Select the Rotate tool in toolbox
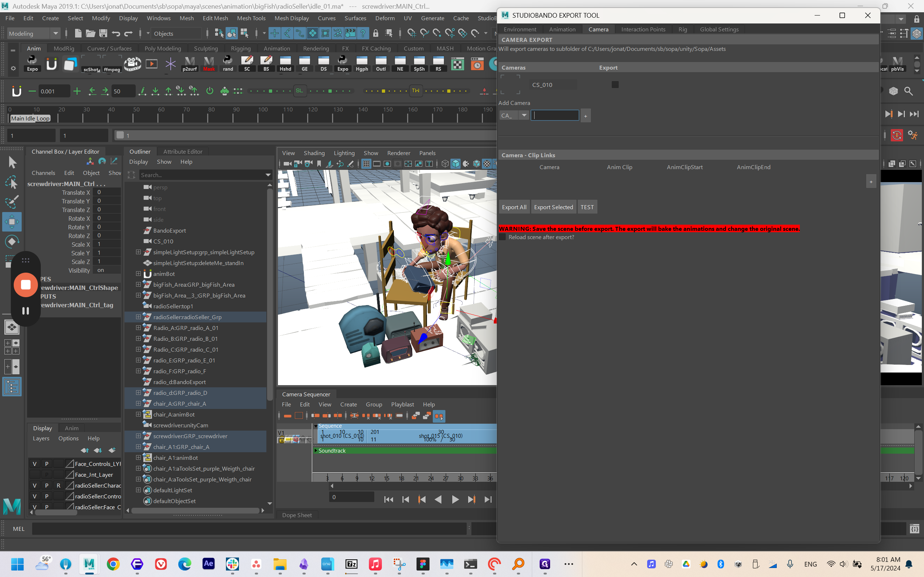 [12, 242]
